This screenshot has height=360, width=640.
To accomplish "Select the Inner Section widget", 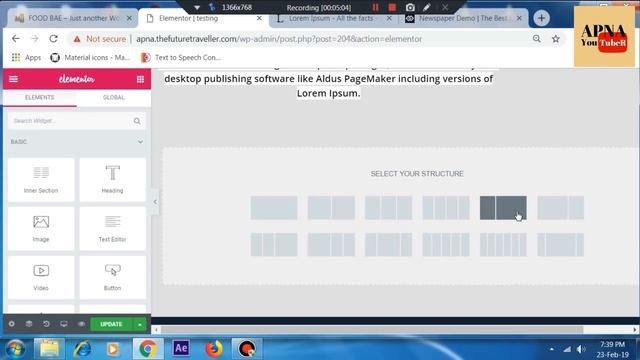I will [41, 180].
